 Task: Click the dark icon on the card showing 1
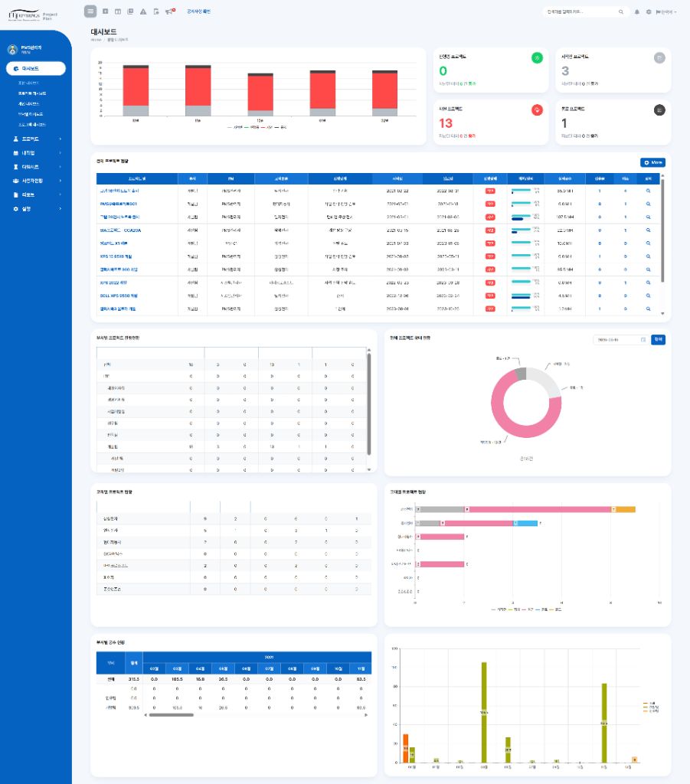click(659, 110)
